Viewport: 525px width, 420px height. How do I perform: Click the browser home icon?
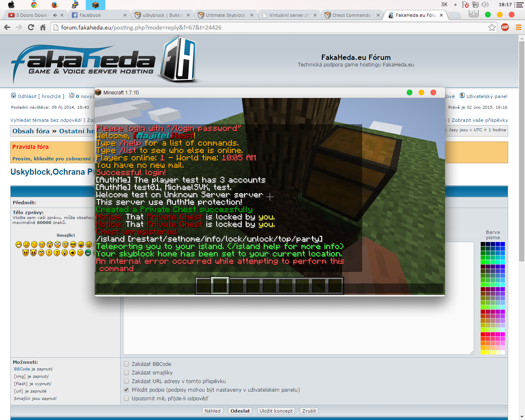[43, 27]
